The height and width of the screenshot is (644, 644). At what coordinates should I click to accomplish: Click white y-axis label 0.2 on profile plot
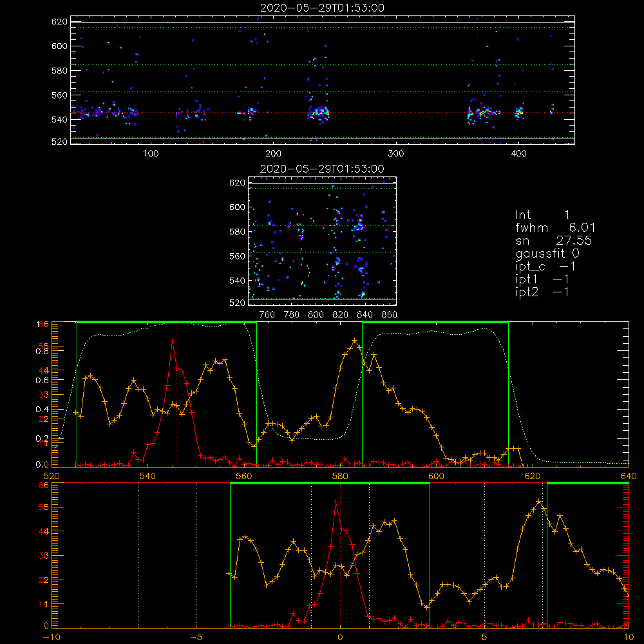tap(42, 438)
